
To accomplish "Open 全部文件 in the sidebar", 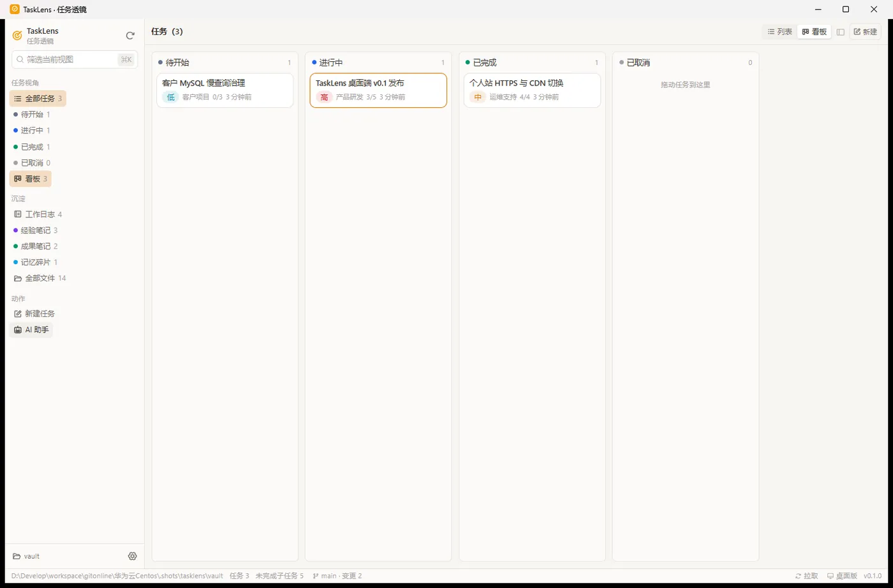I will pos(40,278).
